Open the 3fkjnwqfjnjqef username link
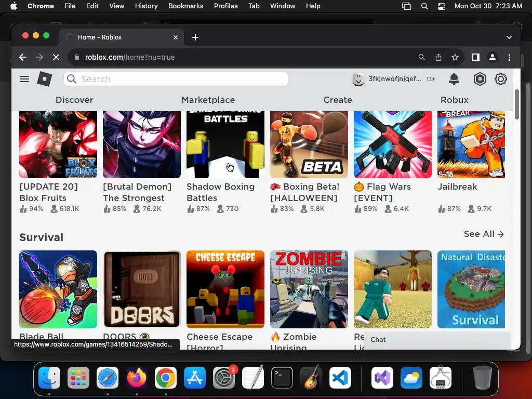 pos(395,79)
